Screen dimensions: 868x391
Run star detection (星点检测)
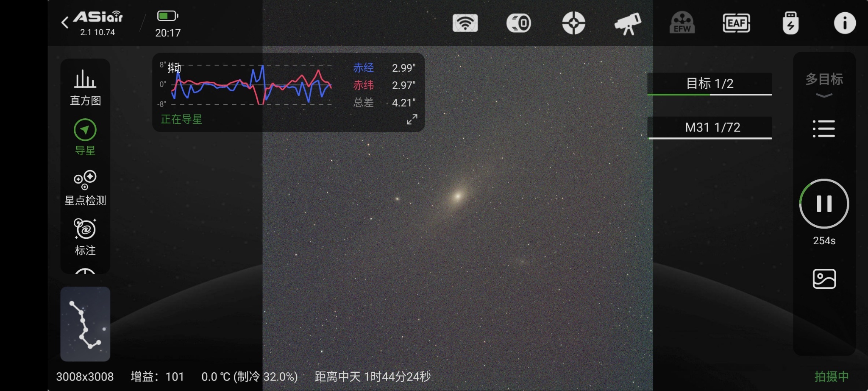85,188
